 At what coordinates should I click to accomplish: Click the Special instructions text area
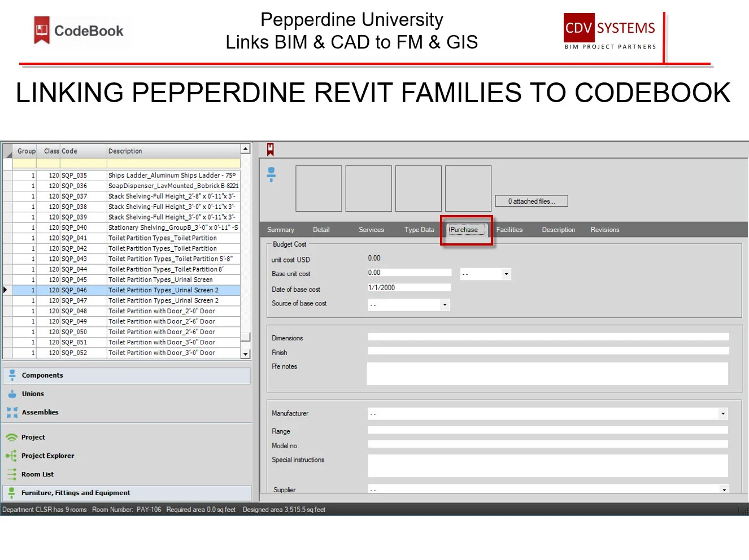click(548, 466)
